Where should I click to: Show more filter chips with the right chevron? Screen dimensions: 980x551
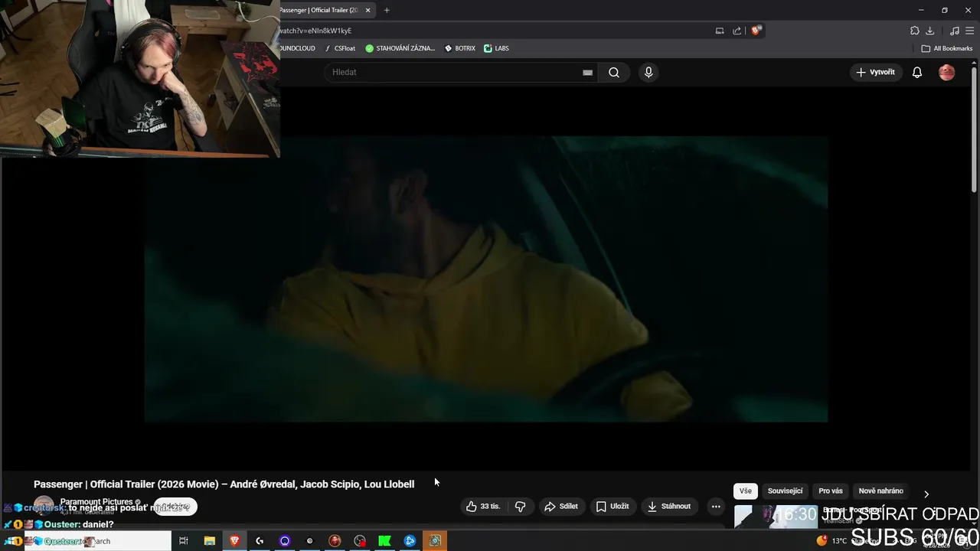tap(926, 494)
